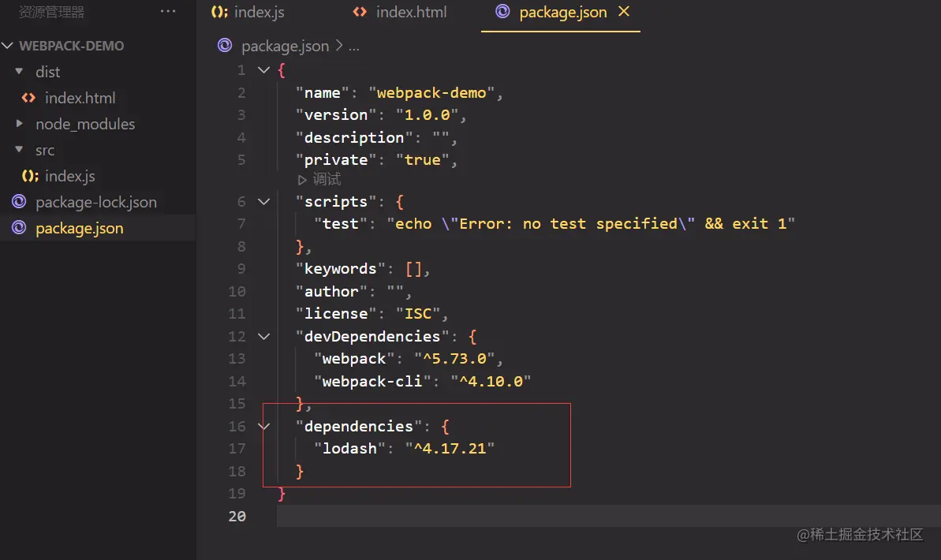Click the "devDependencies" key
This screenshot has width=941, height=560.
coord(372,336)
